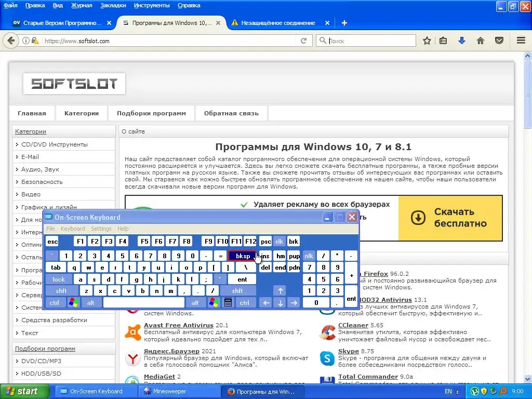Toggle the slk scroll lock key
Screen dimensions: 532x399
click(x=279, y=241)
